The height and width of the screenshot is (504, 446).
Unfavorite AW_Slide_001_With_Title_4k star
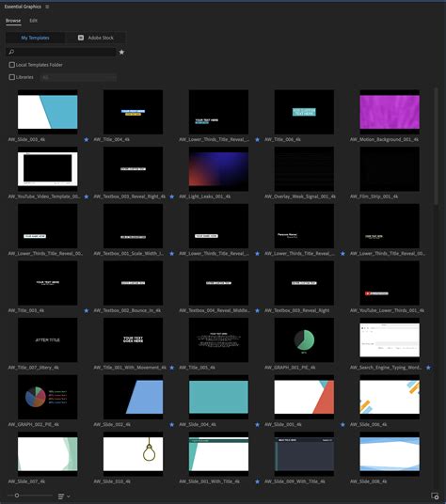[x=257, y=481]
